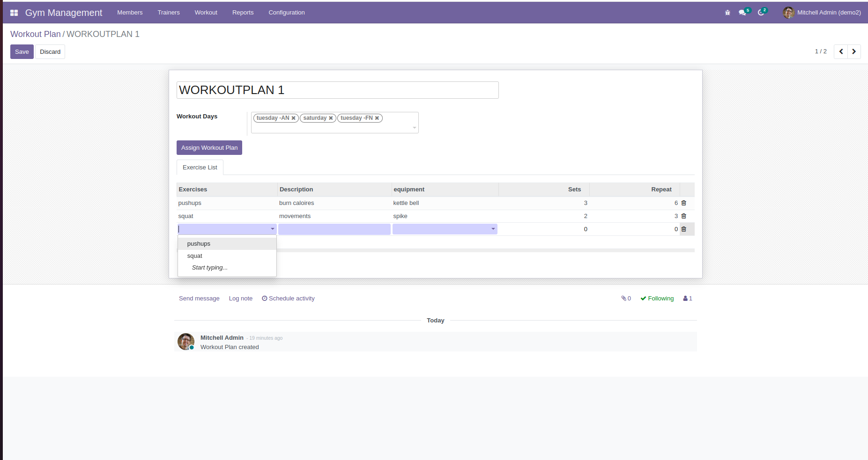The width and height of the screenshot is (868, 460).
Task: Expand the Workout Days dropdown arrow
Action: point(415,128)
